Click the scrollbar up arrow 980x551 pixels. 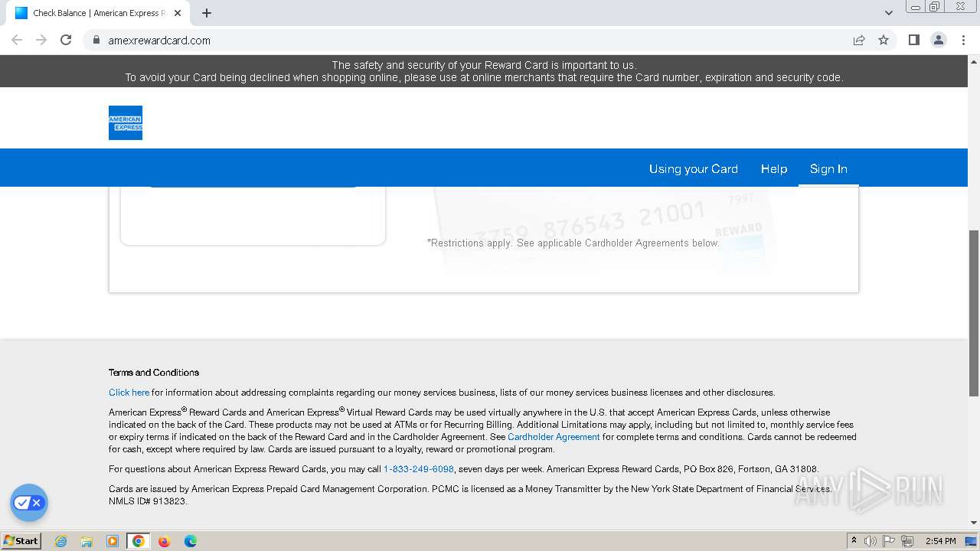[974, 60]
